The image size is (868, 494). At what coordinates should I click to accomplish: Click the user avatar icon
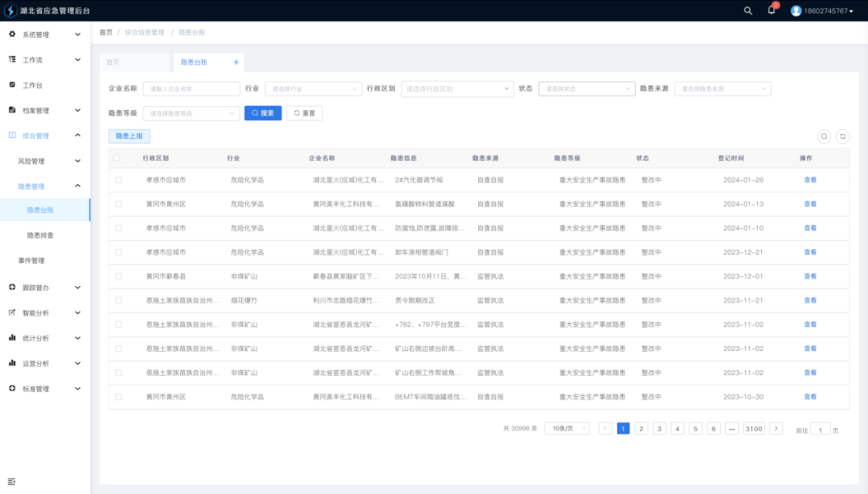pos(796,10)
